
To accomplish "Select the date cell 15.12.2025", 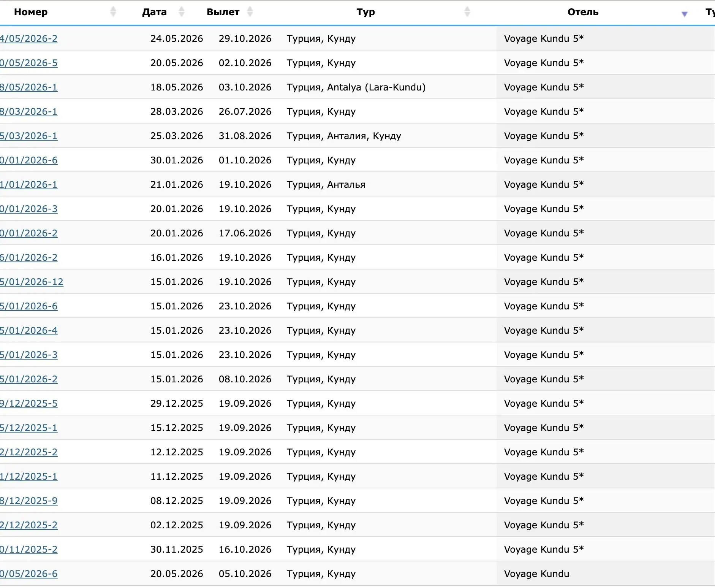I will 177,428.
